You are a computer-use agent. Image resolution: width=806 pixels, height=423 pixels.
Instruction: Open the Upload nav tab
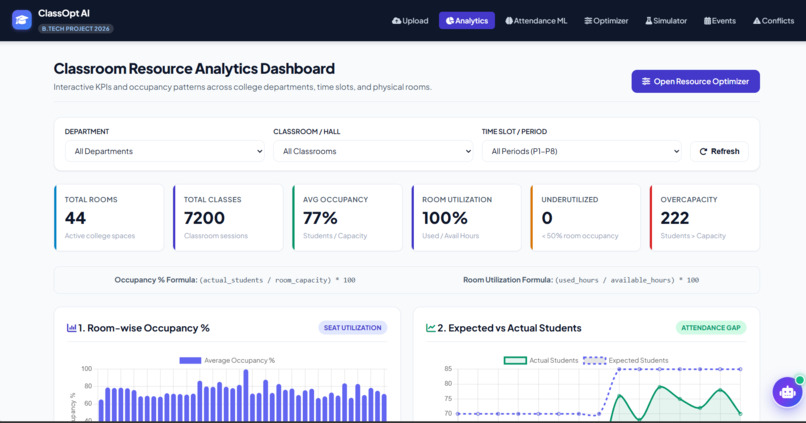[x=410, y=21]
